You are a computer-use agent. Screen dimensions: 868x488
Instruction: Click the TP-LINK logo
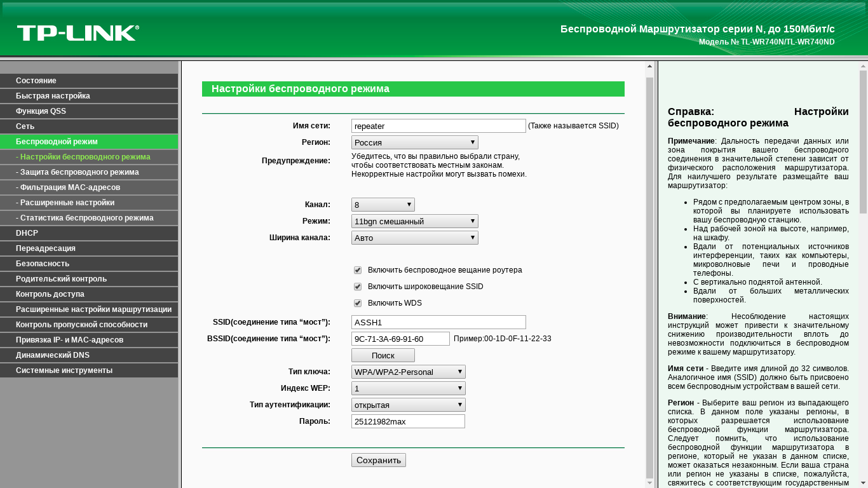78,33
